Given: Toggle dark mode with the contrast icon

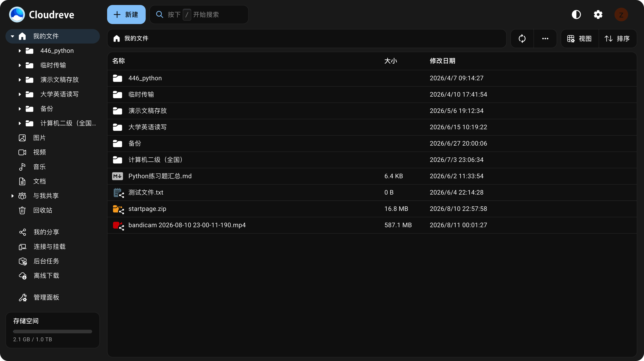Looking at the screenshot, I should tap(576, 15).
